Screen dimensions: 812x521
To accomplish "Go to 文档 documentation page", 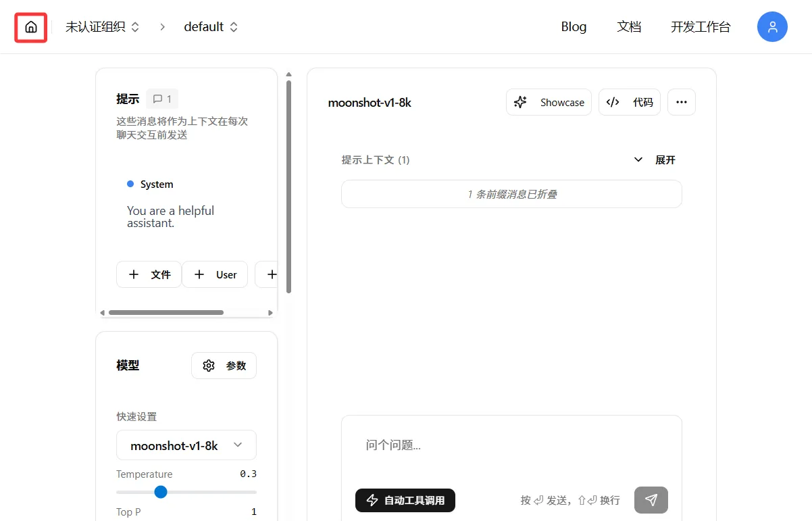I will point(629,27).
